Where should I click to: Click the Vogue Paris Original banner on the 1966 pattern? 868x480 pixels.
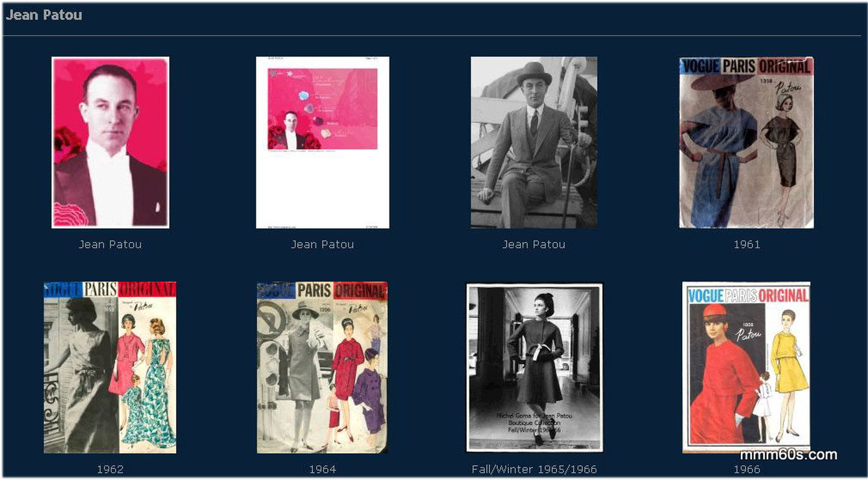(748, 295)
